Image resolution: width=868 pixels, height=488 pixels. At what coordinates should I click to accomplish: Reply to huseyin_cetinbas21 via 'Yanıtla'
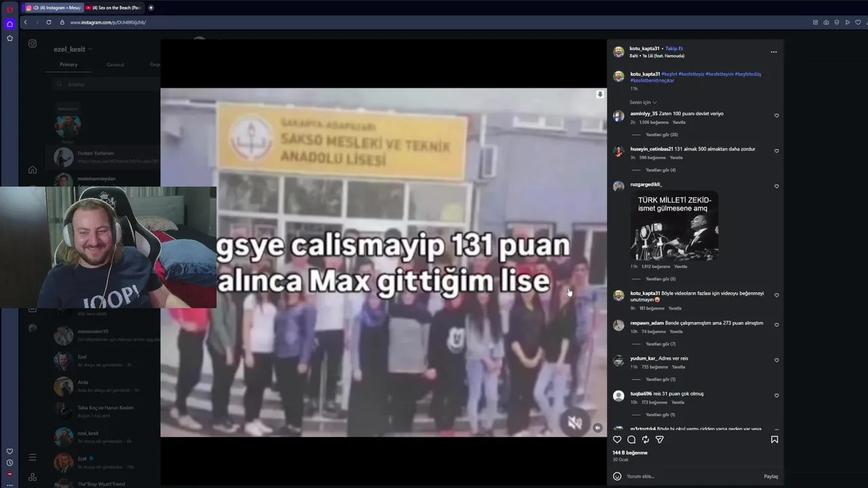point(676,158)
